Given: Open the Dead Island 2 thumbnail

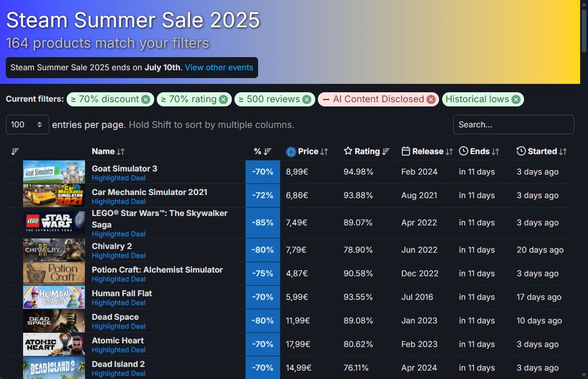Looking at the screenshot, I should [54, 368].
